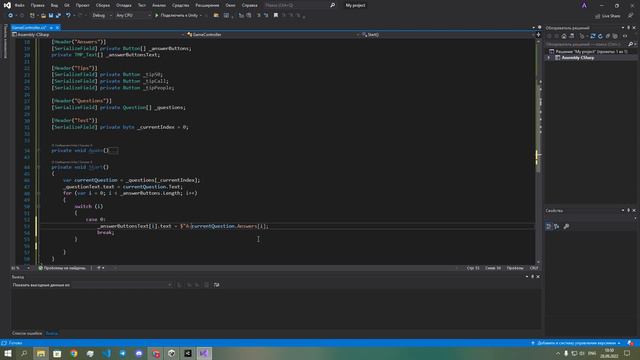Open the Start() member navigation dropdown
The image size is (640, 360).
[x=448, y=35]
